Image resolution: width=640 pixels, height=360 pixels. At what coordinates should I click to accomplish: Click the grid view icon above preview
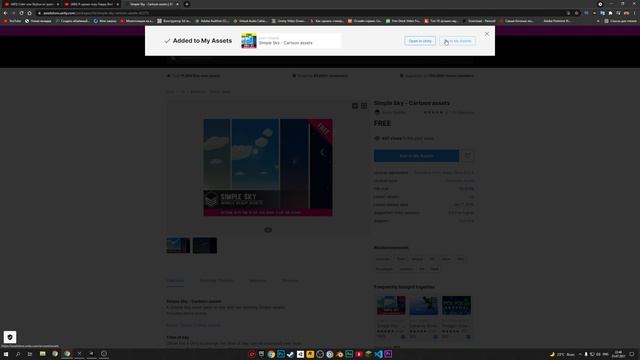tap(364, 106)
